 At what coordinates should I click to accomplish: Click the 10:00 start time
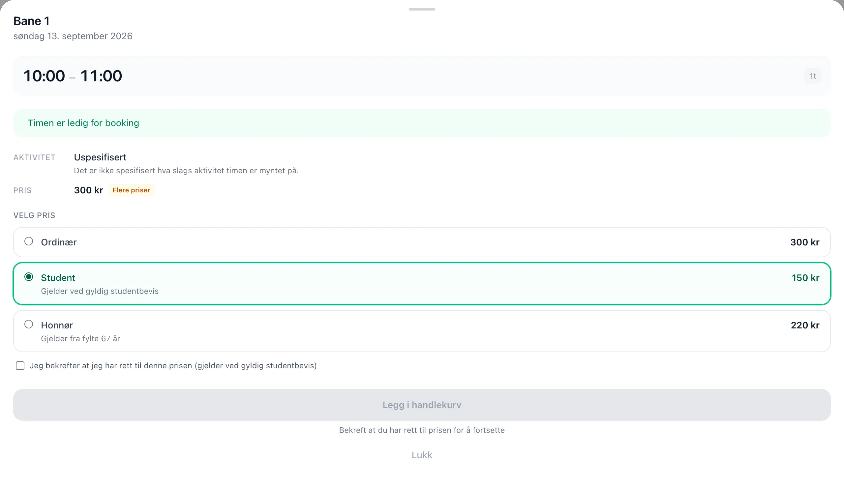(44, 76)
